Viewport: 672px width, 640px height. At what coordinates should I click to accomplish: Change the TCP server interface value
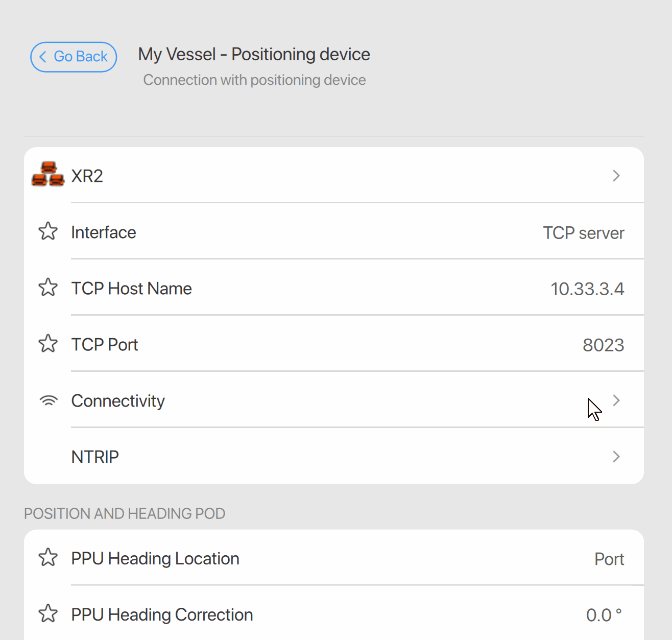point(583,233)
